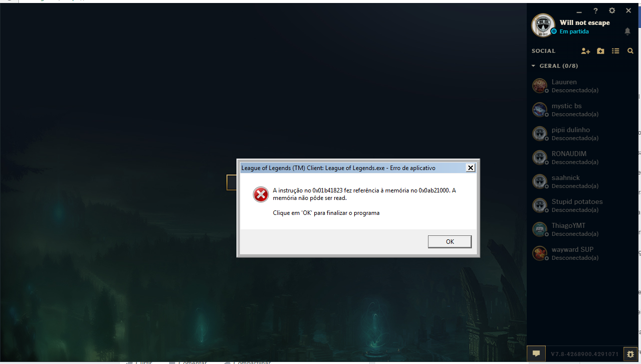This screenshot has height=364, width=641.
Task: Open the friends list view options icon
Action: click(616, 51)
